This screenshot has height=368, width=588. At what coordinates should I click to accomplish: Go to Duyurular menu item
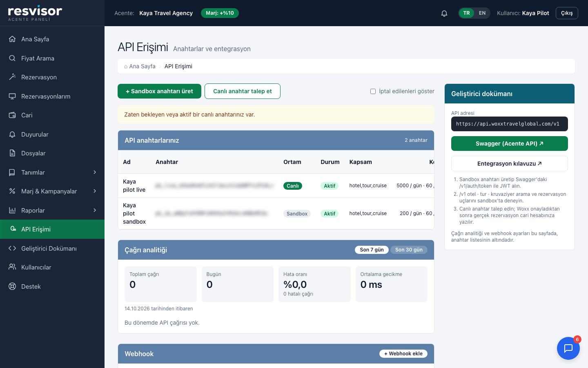point(52,134)
